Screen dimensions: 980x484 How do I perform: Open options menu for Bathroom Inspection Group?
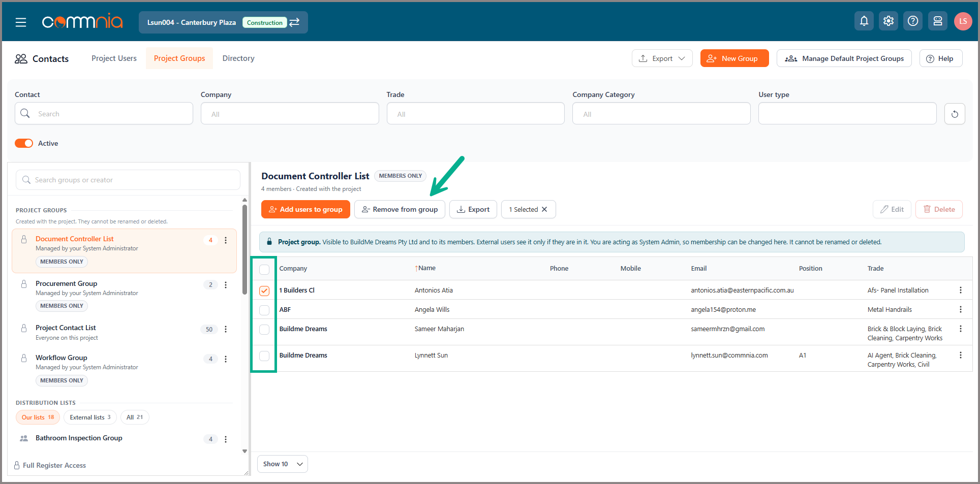(226, 439)
